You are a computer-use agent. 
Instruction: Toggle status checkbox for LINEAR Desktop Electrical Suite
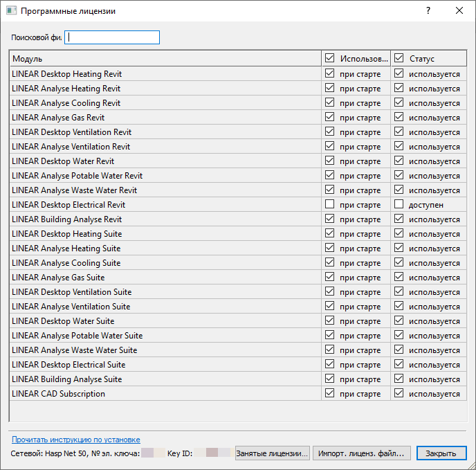tap(399, 364)
